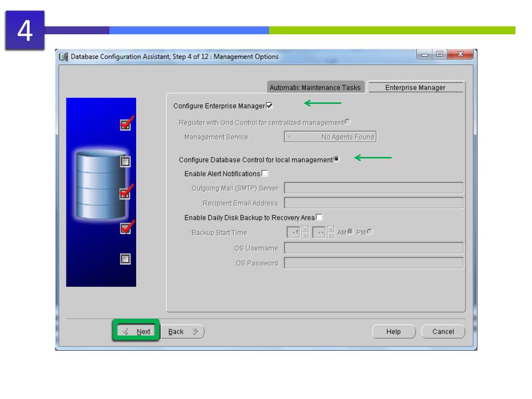The width and height of the screenshot is (532, 399).
Task: Click the Back button
Action: click(182, 331)
